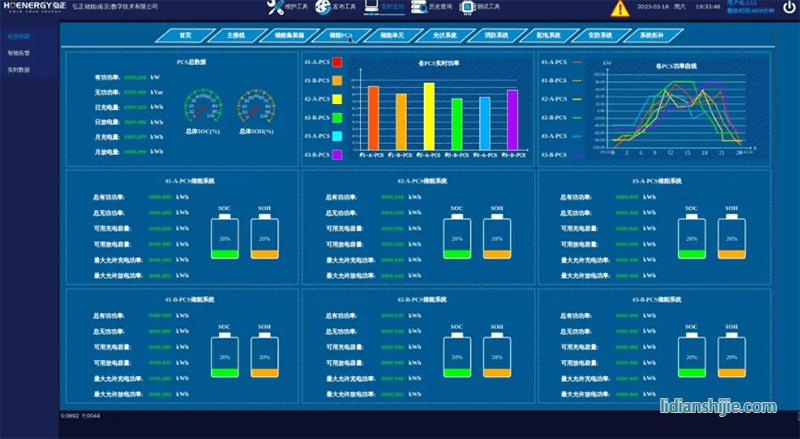Screen dimensions: 800x439
Task: Open the 消防系统 tab
Action: [497, 35]
